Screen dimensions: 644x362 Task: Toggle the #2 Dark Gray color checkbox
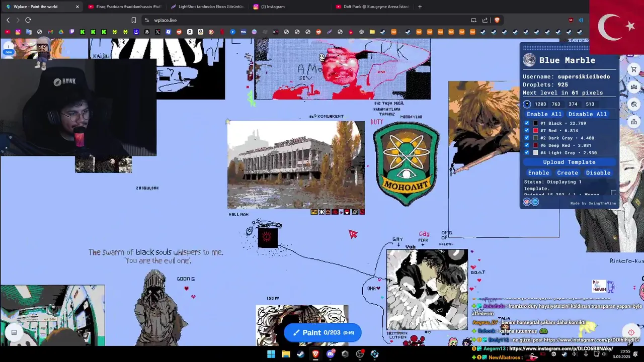click(x=527, y=138)
